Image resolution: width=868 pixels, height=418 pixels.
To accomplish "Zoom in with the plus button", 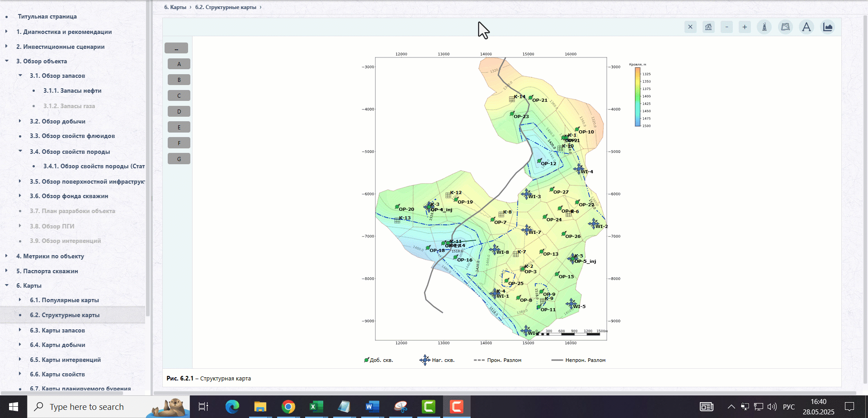I will 745,27.
